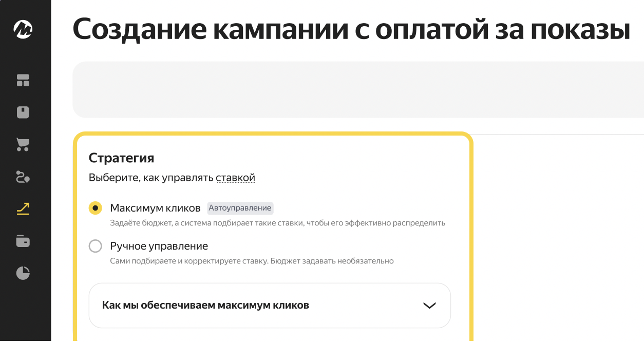644x342 pixels.
Task: Select the yellow promotion arrow sidebar icon
Action: click(23, 208)
